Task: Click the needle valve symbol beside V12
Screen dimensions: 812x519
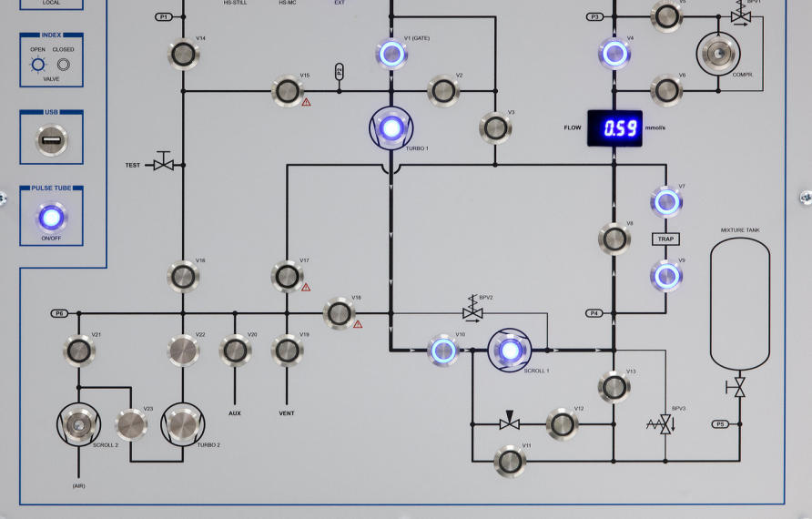Action: click(x=510, y=421)
